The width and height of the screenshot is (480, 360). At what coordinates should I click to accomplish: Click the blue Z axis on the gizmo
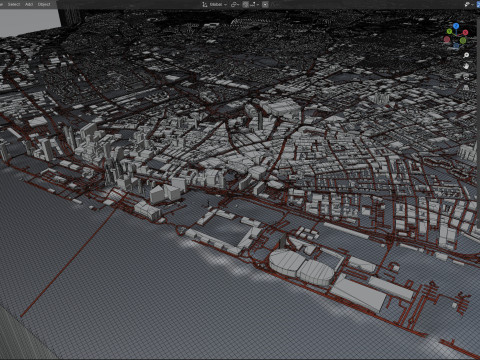pos(456,26)
